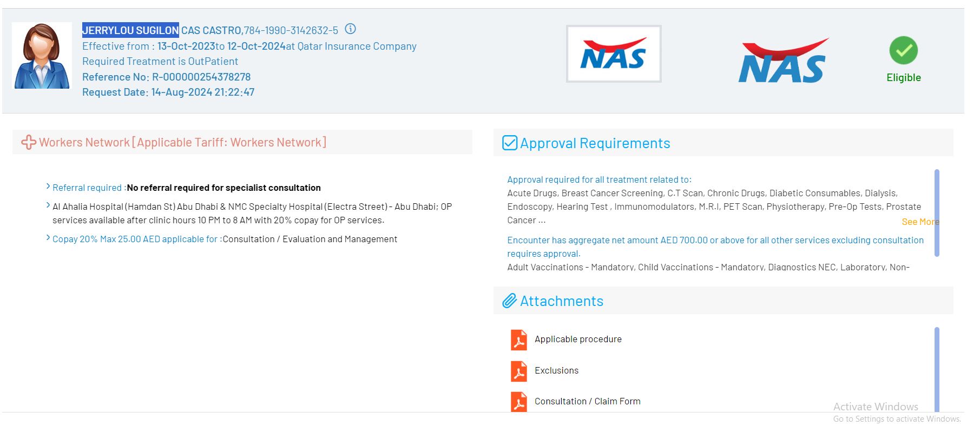980x426 pixels.
Task: Click the 'Adult Vaccinations - Mandatory' line
Action: [x=708, y=267]
